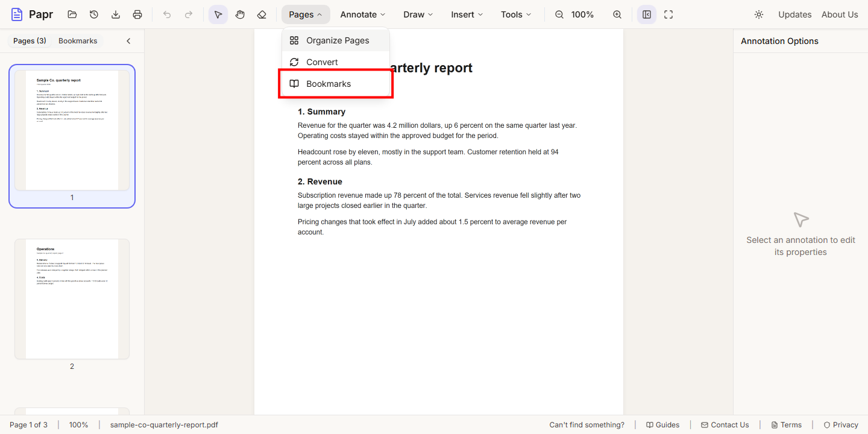Viewport: 868px width, 434px height.
Task: Toggle the sidebar panel icon
Action: point(647,14)
